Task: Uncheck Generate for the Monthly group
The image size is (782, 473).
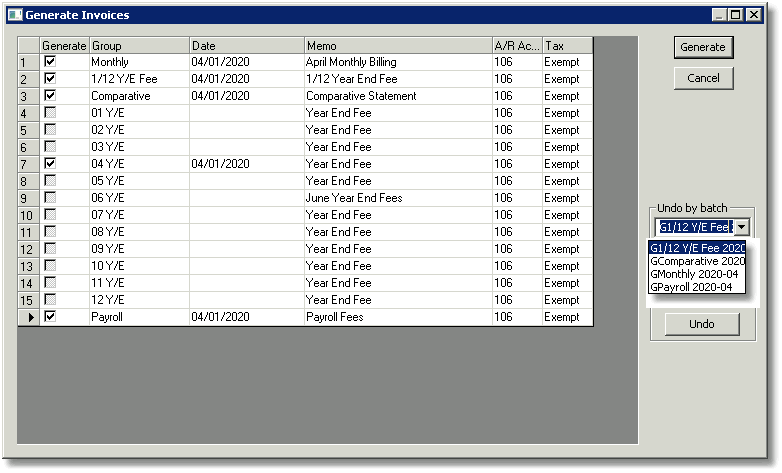Action: pyautogui.click(x=50, y=61)
